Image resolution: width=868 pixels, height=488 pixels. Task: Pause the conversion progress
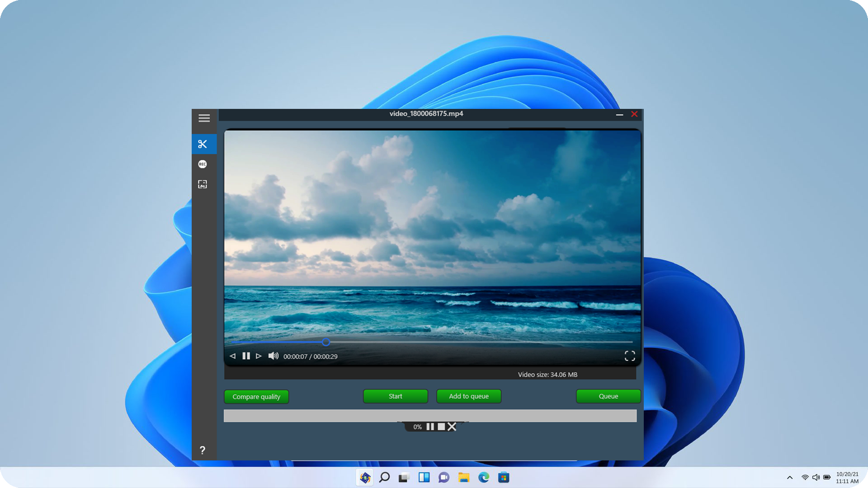click(430, 427)
